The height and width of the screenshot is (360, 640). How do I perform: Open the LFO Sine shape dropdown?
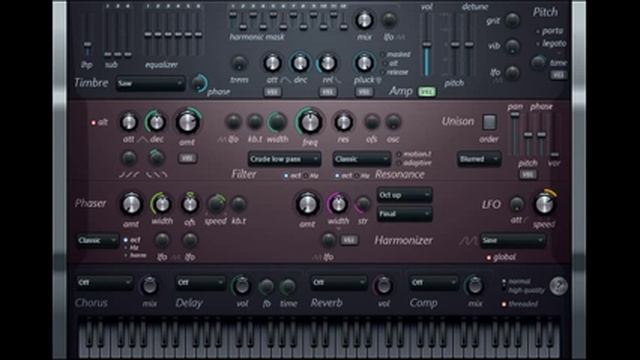point(512,240)
